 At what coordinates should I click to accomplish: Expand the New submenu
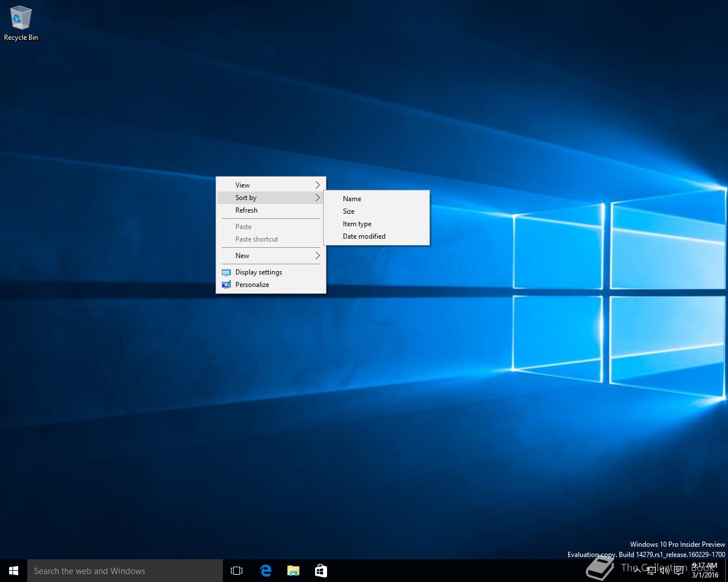tap(271, 255)
